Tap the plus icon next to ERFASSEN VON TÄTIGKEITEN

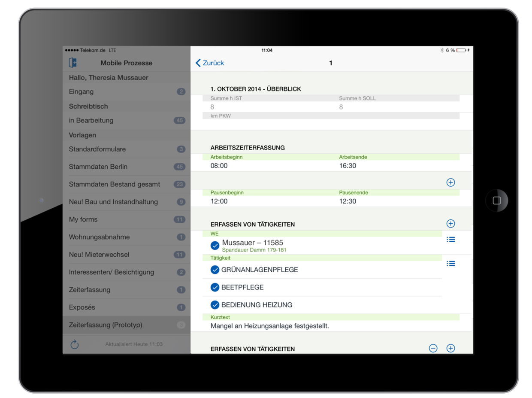(450, 223)
